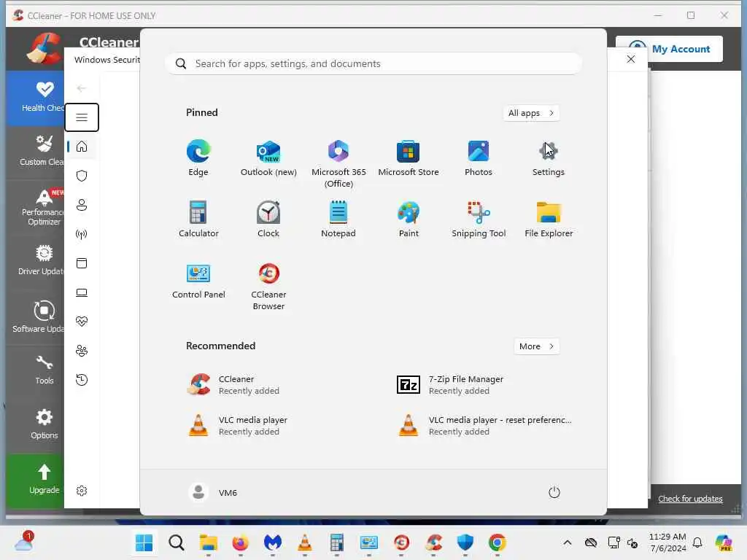
Task: Open Device performance & health icon
Action: (82, 322)
